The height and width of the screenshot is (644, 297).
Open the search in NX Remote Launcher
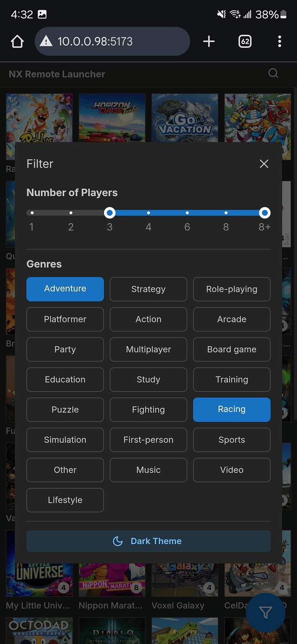[273, 73]
